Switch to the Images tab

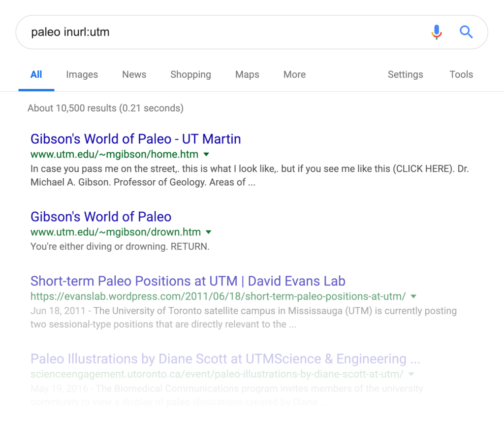[x=82, y=74]
